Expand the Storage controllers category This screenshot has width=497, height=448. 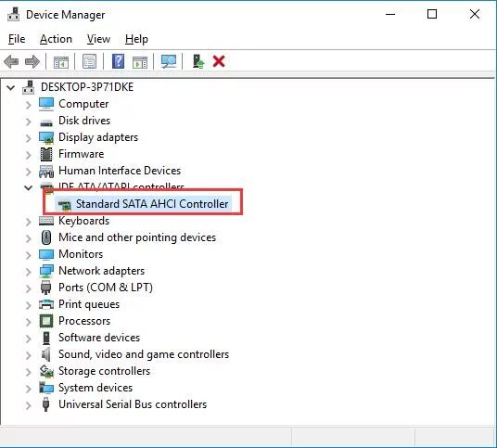tap(28, 372)
